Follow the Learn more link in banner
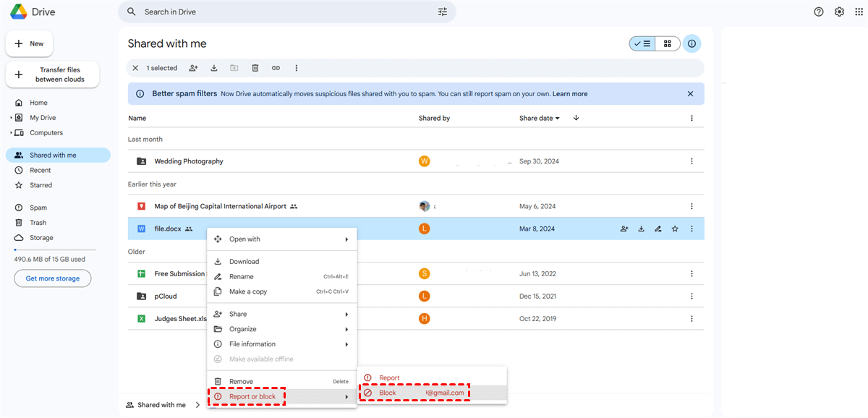This screenshot has width=868, height=418. click(570, 94)
